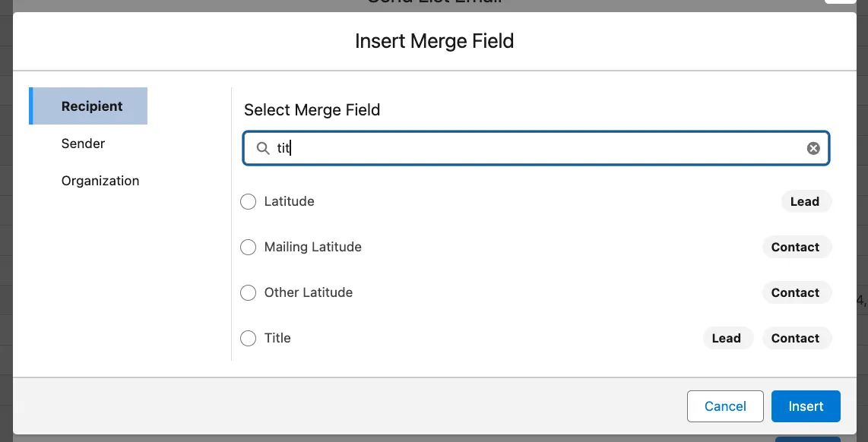Click the Contact badge beside Mailing Latitude
Screen dimensions: 868x442
(795, 248)
